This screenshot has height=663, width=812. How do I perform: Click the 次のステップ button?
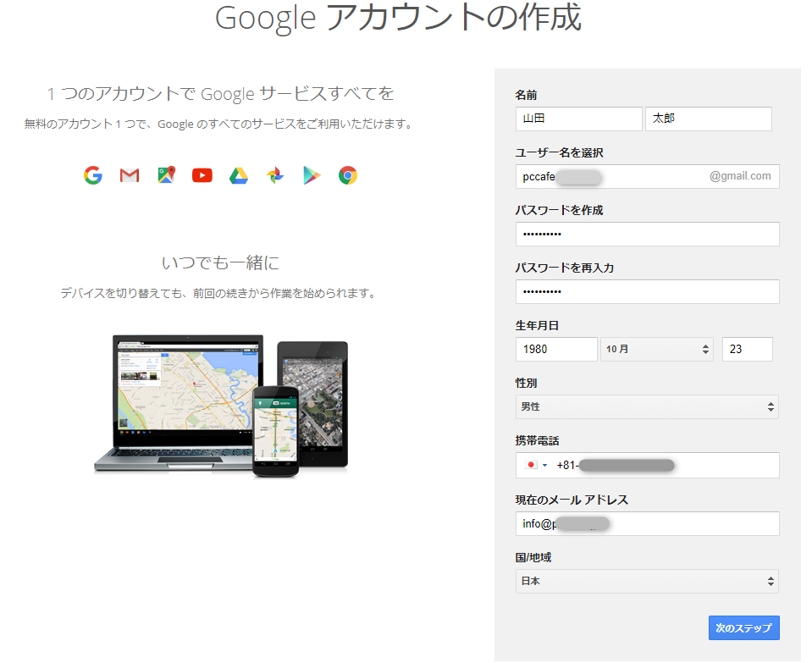[744, 627]
